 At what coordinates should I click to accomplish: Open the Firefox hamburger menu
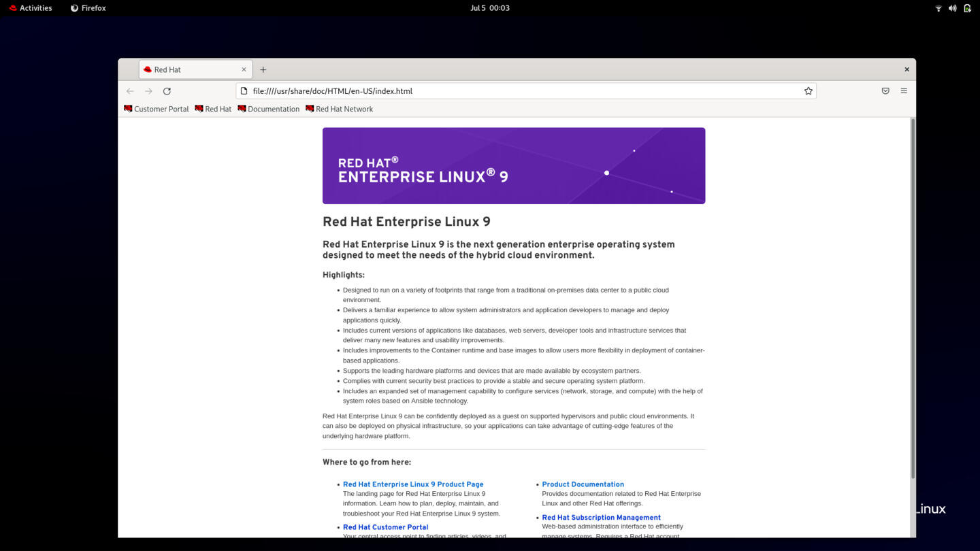(x=904, y=91)
